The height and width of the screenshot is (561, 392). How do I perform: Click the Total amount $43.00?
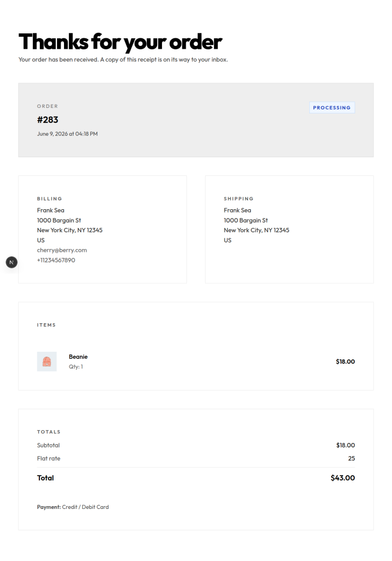click(x=343, y=478)
